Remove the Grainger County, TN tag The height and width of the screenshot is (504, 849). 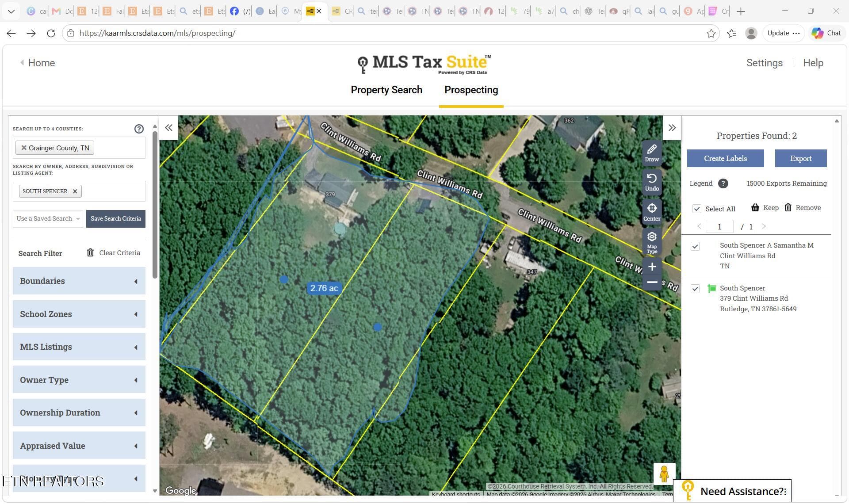24,148
